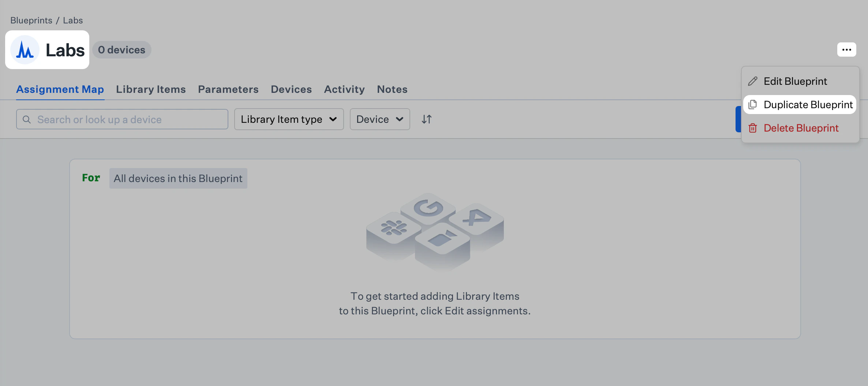
Task: Click the sort direction arrows icon
Action: point(426,119)
